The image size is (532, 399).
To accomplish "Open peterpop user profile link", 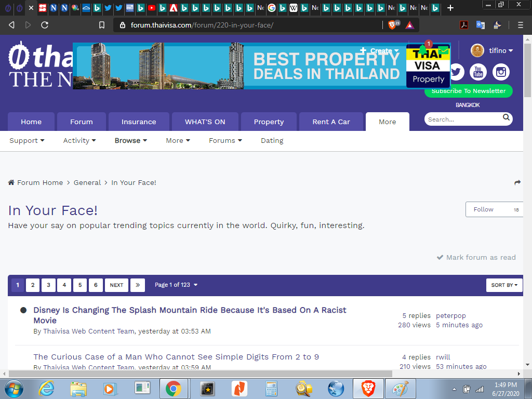I will click(451, 315).
